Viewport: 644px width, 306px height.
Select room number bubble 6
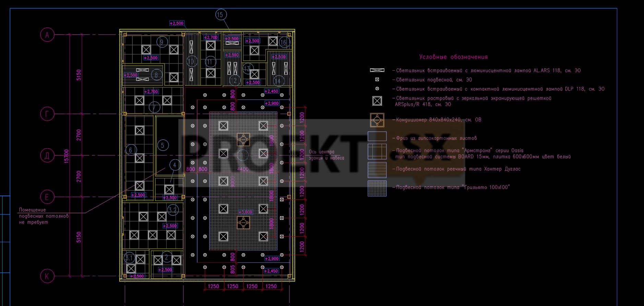[x=131, y=150]
